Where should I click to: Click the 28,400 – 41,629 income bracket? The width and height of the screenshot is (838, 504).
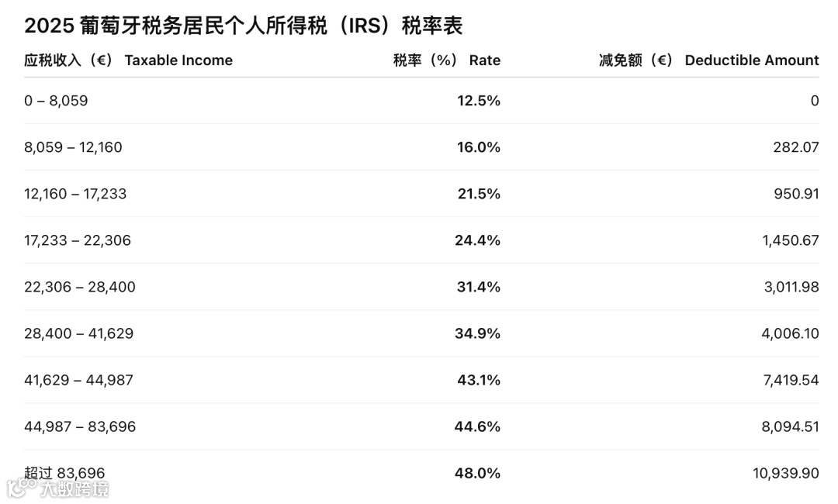tap(78, 333)
